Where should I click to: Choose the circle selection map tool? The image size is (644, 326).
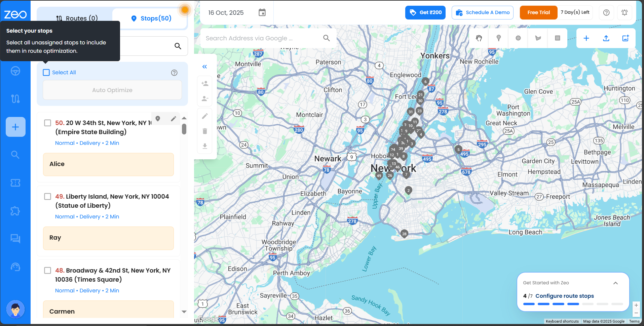click(518, 38)
